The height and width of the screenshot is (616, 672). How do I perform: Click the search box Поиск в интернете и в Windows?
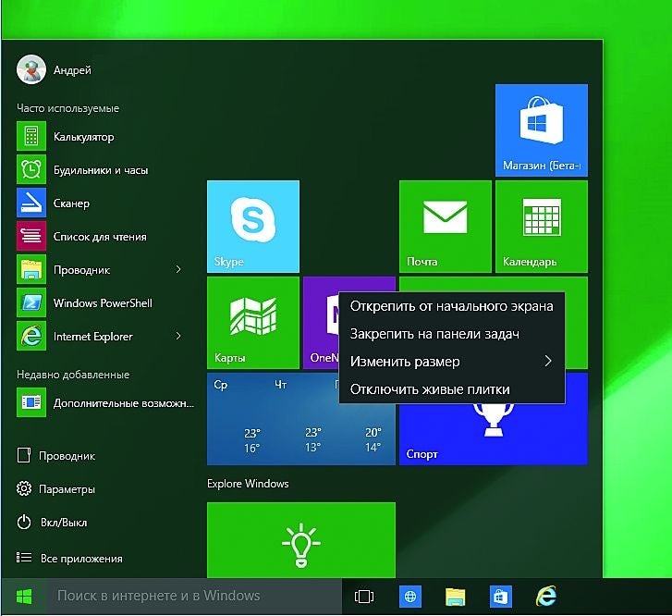(x=194, y=596)
